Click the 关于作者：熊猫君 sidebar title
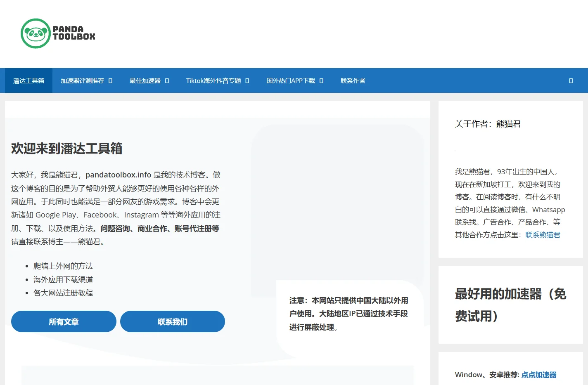The image size is (588, 385). 488,124
